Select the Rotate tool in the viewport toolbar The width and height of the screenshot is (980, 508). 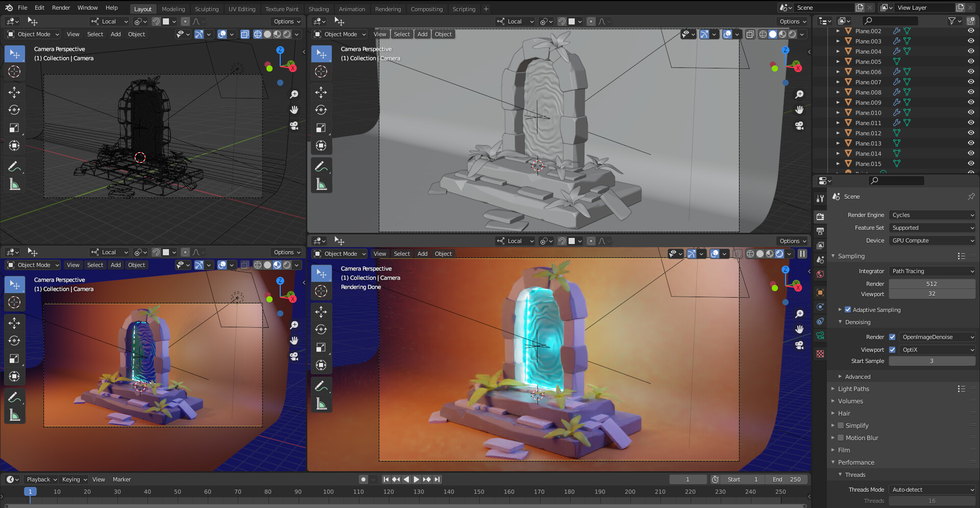(14, 110)
